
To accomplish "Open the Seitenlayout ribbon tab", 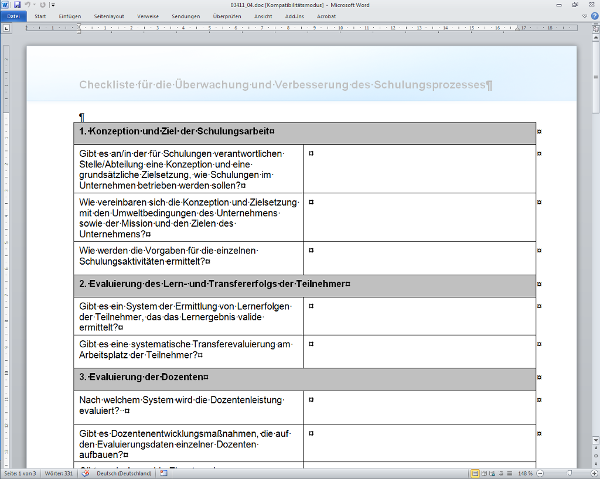I will 108,17.
